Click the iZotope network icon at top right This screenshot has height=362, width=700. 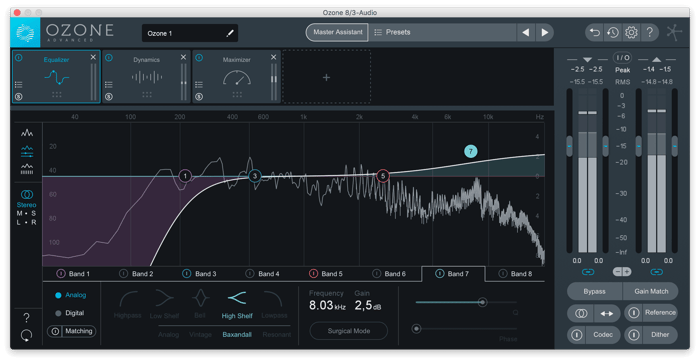674,33
